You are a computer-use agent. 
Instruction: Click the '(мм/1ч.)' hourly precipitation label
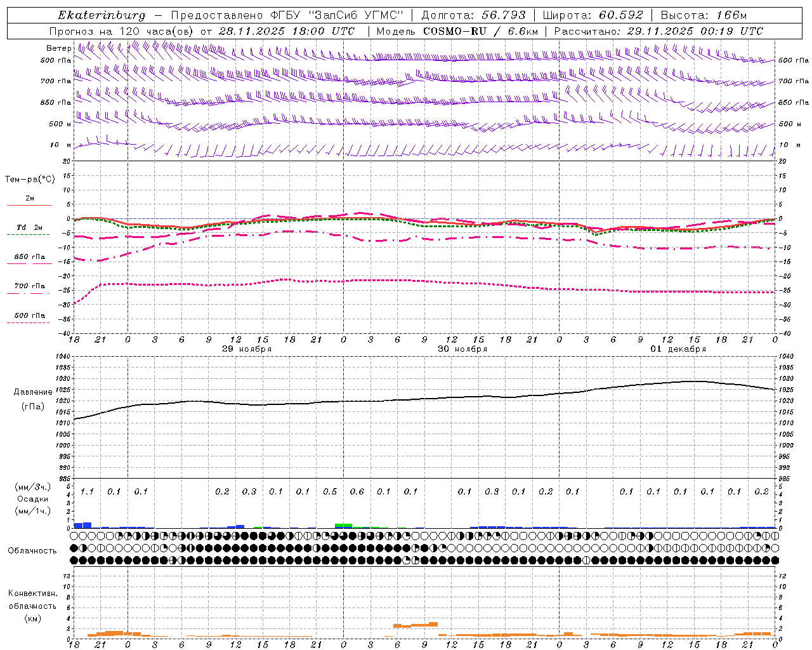pos(33,511)
